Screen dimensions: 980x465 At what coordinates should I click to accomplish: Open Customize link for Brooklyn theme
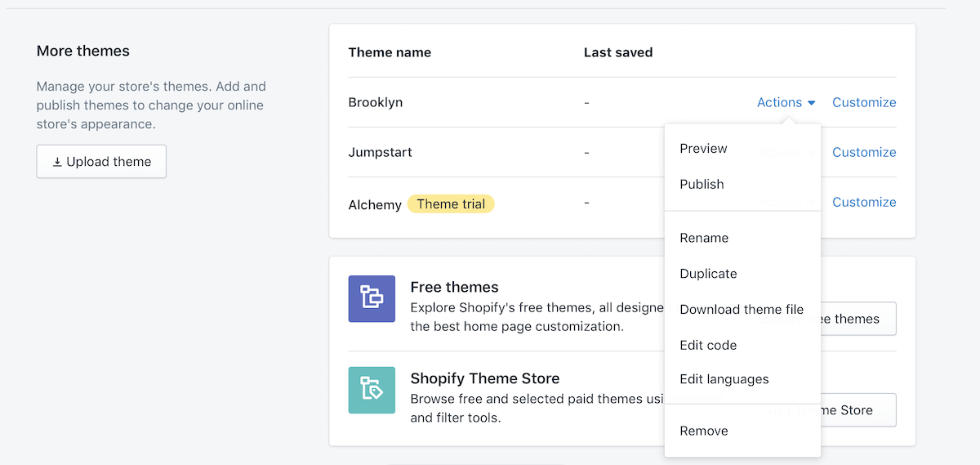(x=864, y=102)
